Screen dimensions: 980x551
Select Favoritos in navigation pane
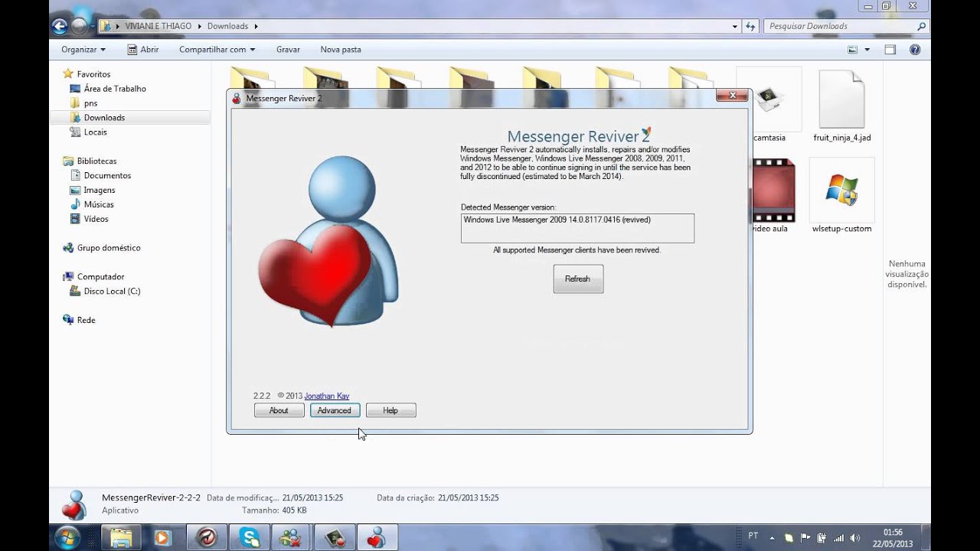click(x=93, y=74)
